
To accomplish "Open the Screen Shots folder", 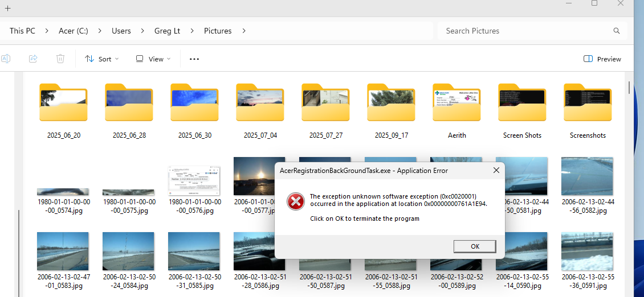I will [x=523, y=102].
